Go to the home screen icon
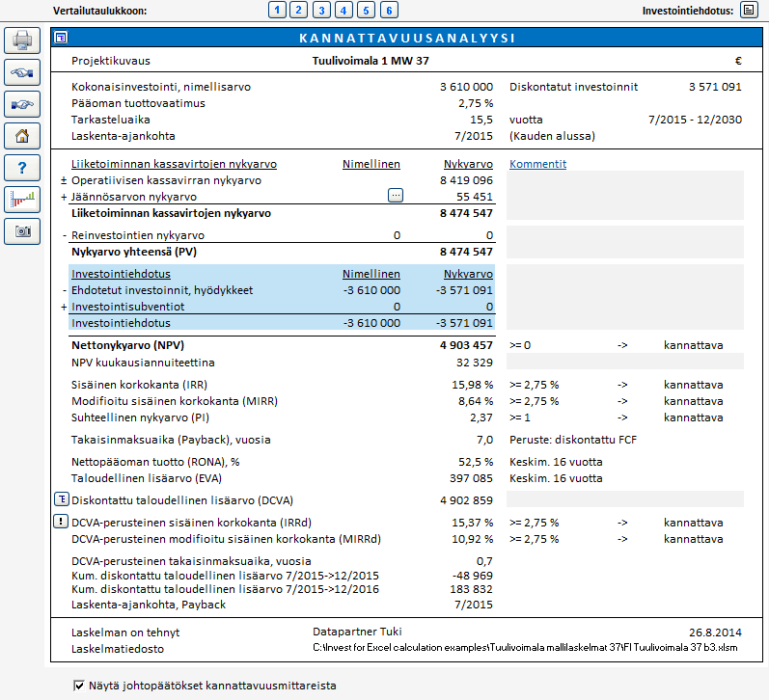The image size is (769, 700). pyautogui.click(x=22, y=136)
